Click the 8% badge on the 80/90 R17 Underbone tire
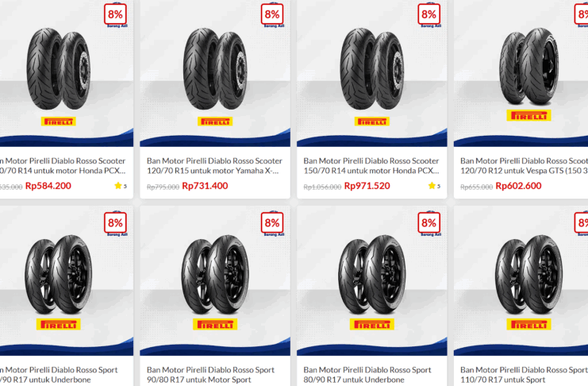This screenshot has height=386, width=588. click(x=429, y=224)
